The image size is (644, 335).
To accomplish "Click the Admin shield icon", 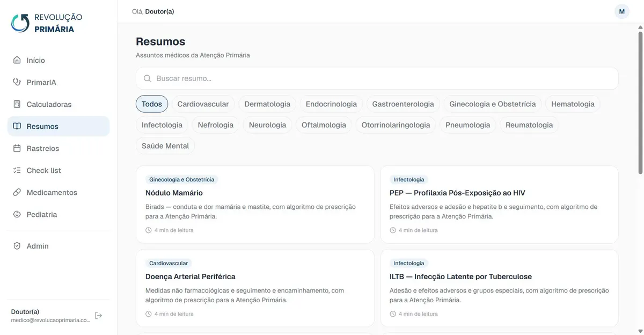I will pos(17,246).
